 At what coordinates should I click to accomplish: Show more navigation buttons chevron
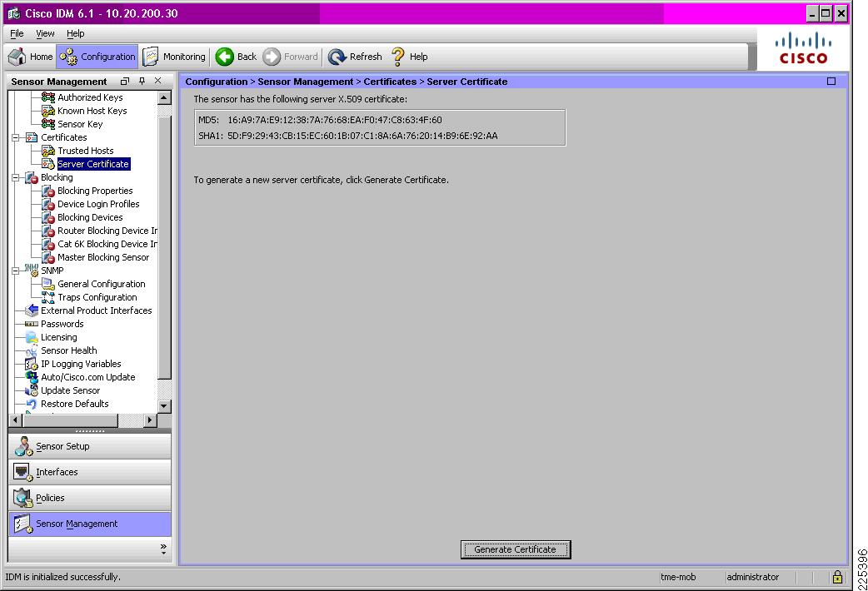[163, 549]
